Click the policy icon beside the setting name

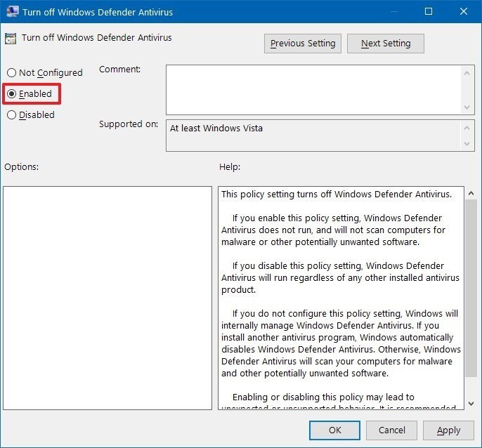click(x=11, y=39)
